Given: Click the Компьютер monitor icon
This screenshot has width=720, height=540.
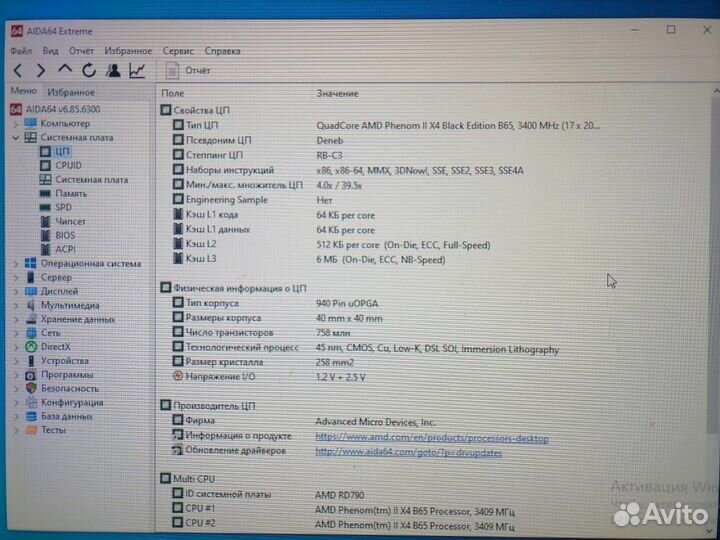Looking at the screenshot, I should (30, 124).
